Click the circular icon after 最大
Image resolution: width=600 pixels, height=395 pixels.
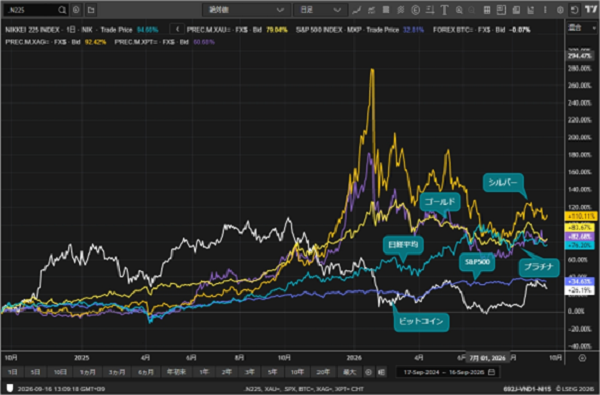(368, 372)
